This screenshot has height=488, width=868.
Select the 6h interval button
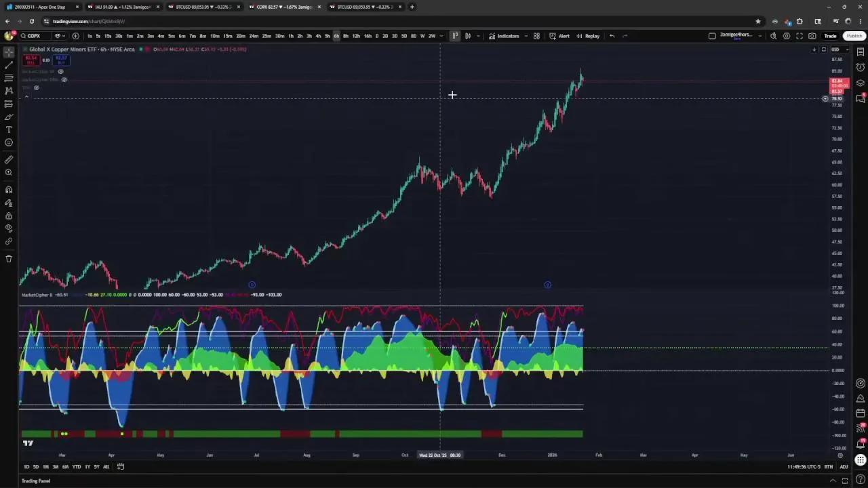pos(336,36)
